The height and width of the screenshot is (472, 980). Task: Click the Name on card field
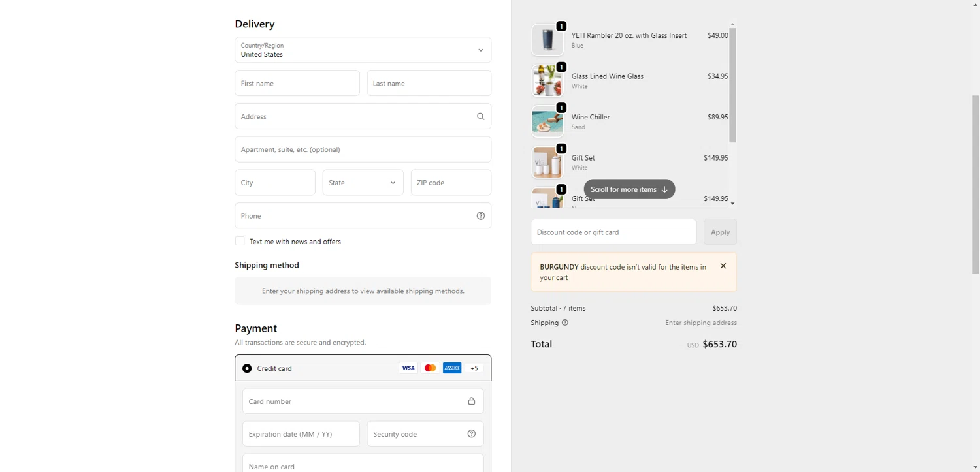point(363,463)
